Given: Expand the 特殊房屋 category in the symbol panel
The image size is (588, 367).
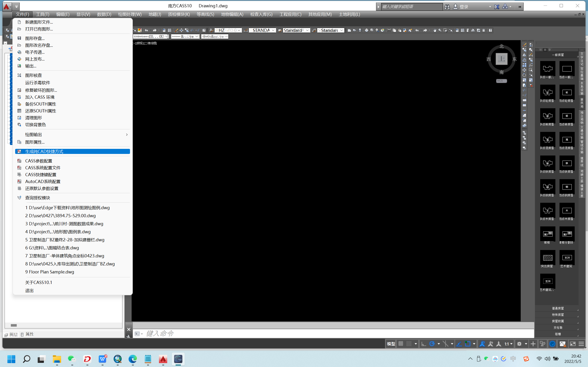Looking at the screenshot, I should tap(558, 315).
